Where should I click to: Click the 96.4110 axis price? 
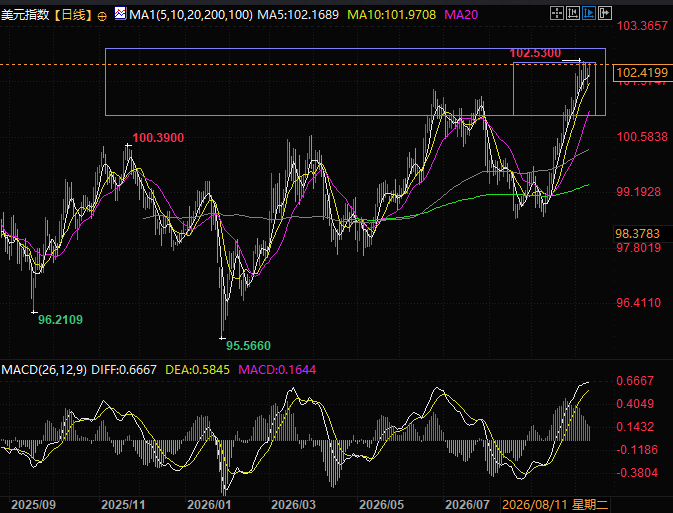(x=639, y=303)
